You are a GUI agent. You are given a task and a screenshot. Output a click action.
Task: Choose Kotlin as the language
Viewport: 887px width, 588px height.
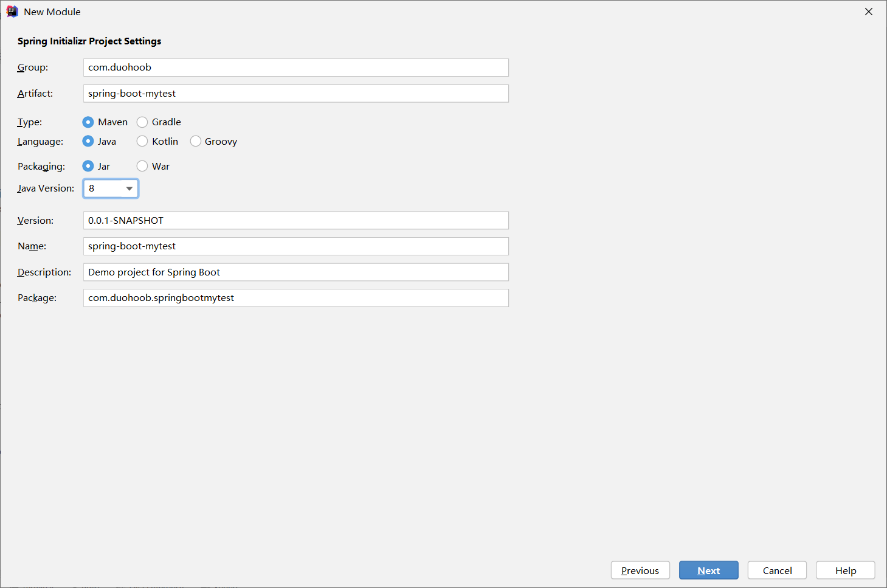pos(157,142)
